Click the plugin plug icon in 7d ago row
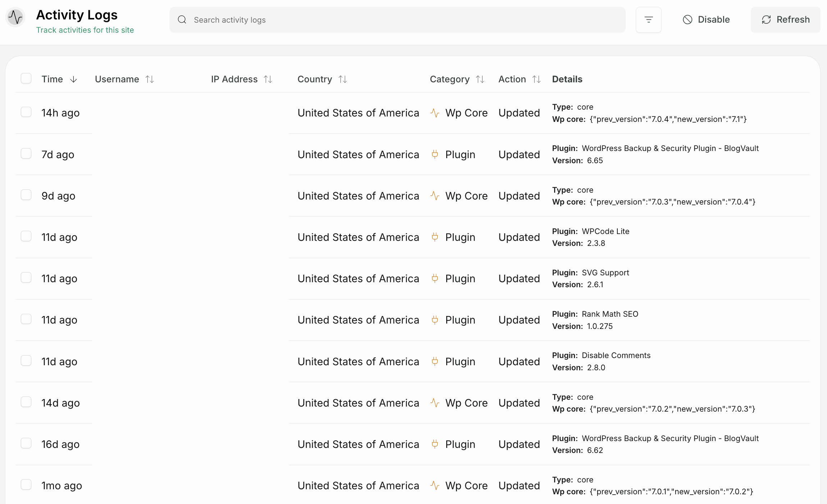 tap(435, 155)
